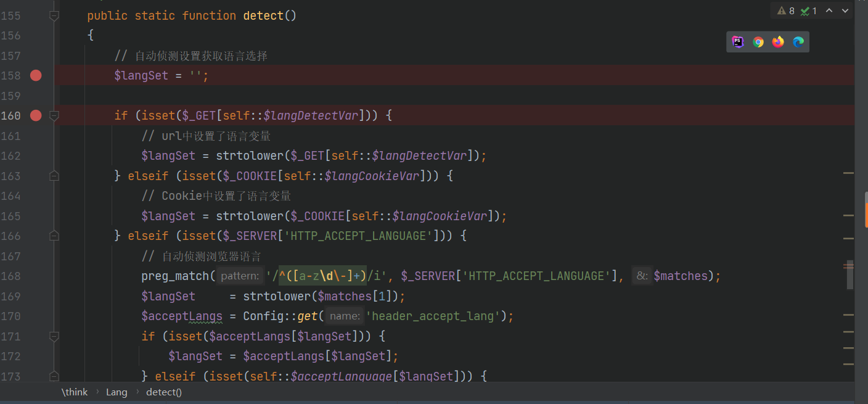868x404 pixels.
Task: Toggle off breakpoint at line 160
Action: 36,115
